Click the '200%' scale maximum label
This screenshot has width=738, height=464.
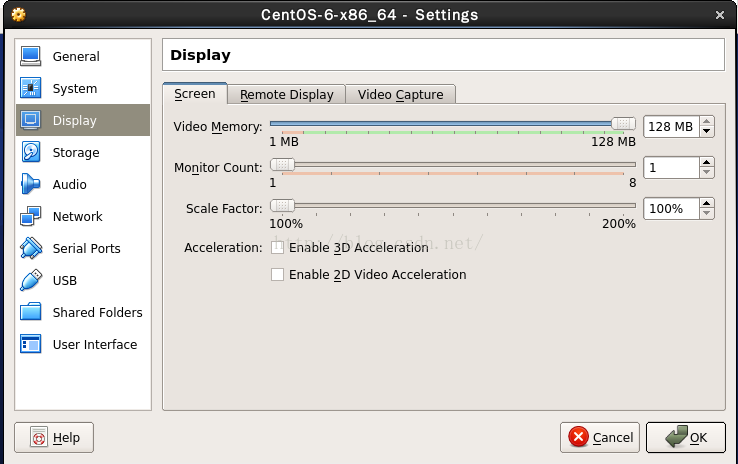coord(619,224)
